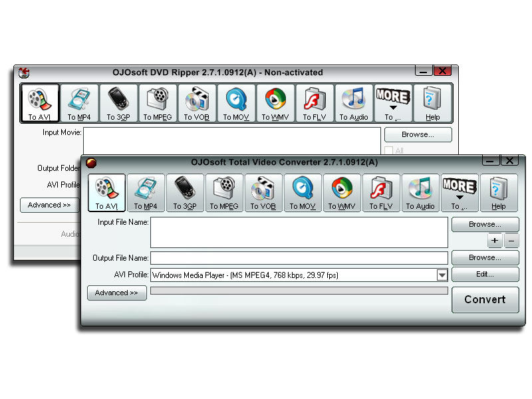Choose To Audio in Total Video Converter
The height and width of the screenshot is (399, 532).
pyautogui.click(x=420, y=193)
